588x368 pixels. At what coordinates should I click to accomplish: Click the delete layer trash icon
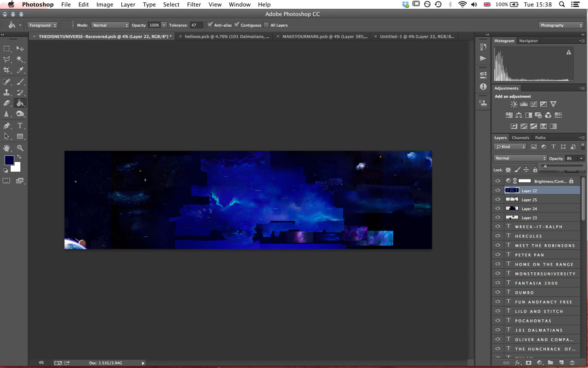[572, 363]
